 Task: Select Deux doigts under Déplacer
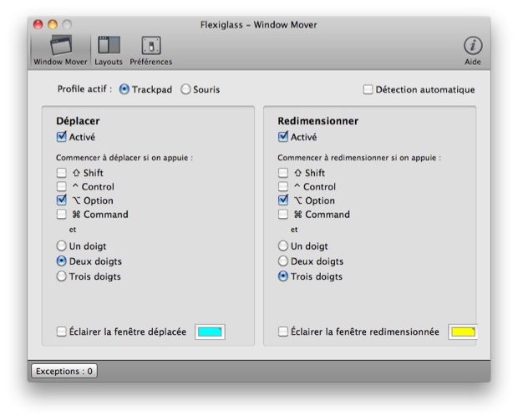62,261
